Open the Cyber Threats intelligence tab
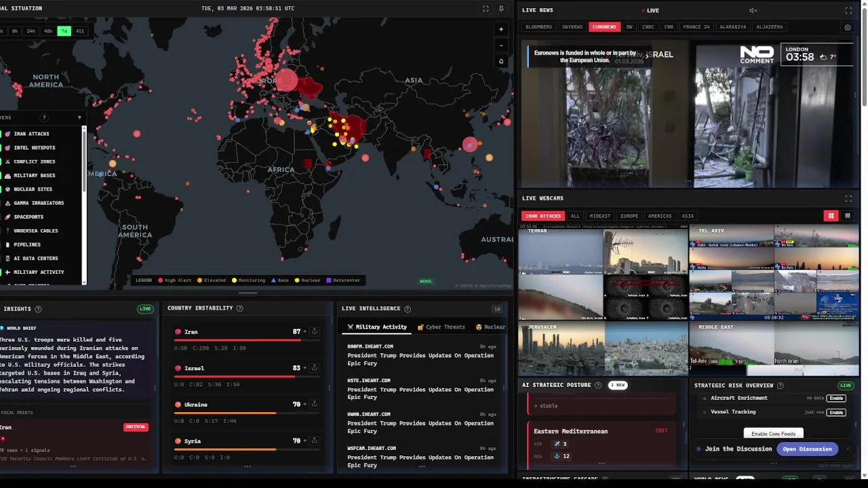 pos(441,327)
